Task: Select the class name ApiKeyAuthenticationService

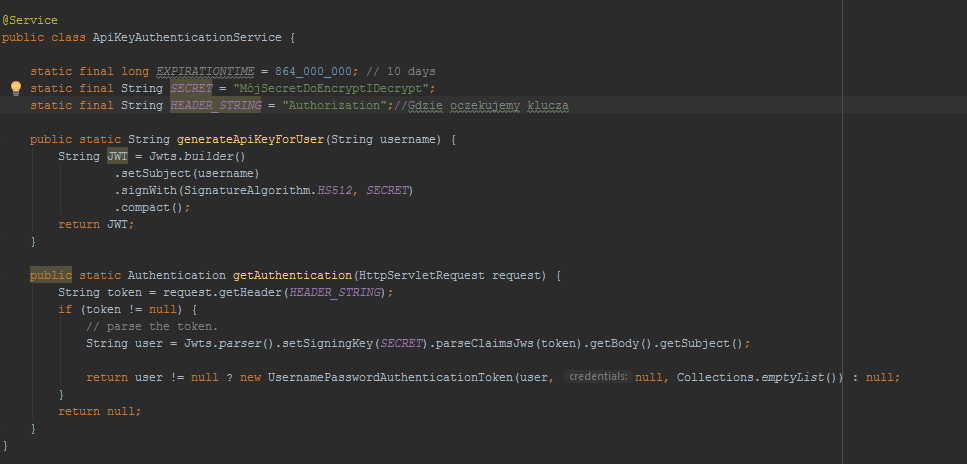Action: point(187,37)
